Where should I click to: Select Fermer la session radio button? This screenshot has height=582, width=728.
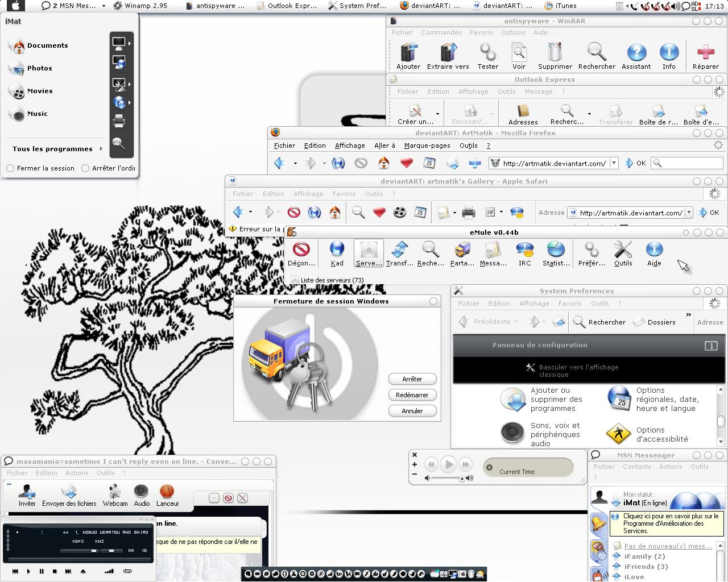pyautogui.click(x=10, y=168)
